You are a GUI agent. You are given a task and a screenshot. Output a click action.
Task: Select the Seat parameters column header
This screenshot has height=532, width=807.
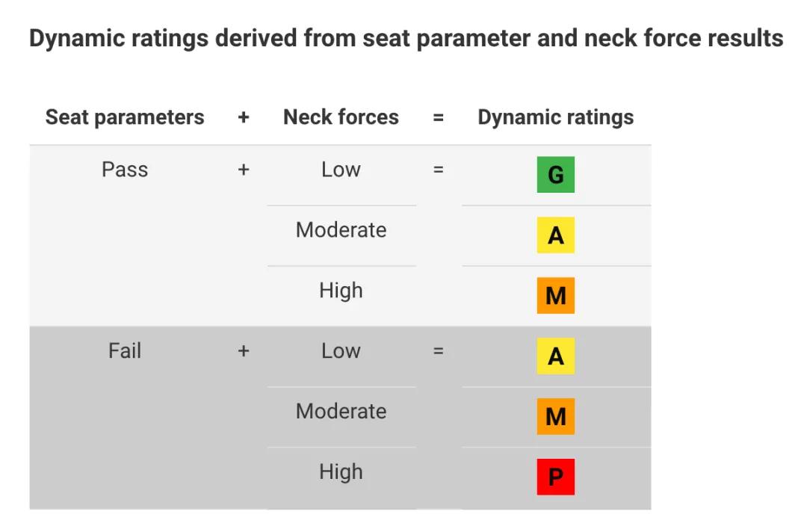[x=125, y=117]
